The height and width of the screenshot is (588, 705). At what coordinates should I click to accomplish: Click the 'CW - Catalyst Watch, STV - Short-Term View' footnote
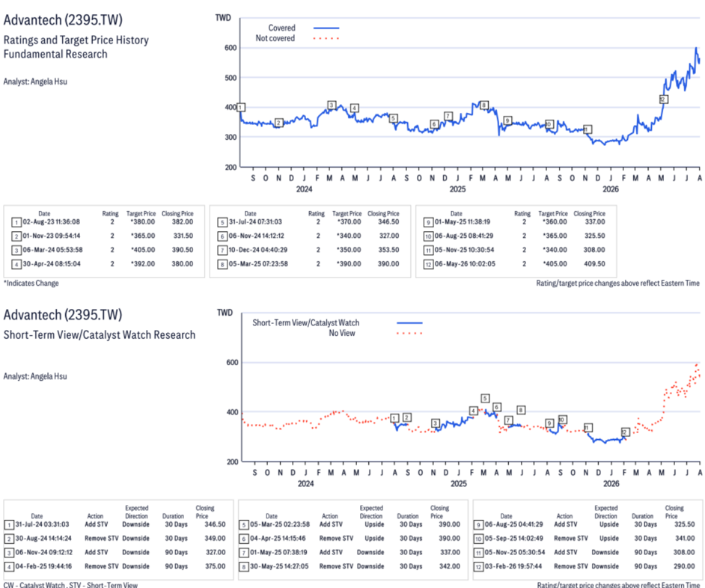(70, 584)
